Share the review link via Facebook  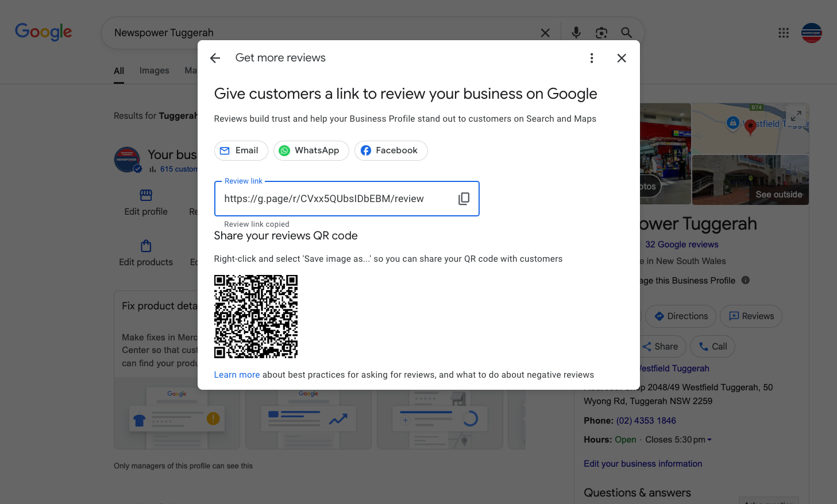coord(391,150)
